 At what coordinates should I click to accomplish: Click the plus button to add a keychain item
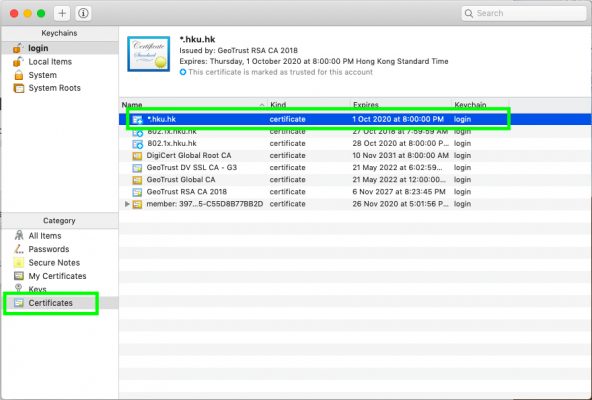[62, 14]
